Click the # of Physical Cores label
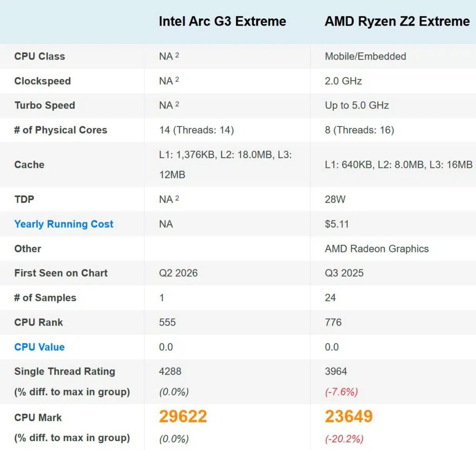This screenshot has width=476, height=450. pyautogui.click(x=61, y=130)
